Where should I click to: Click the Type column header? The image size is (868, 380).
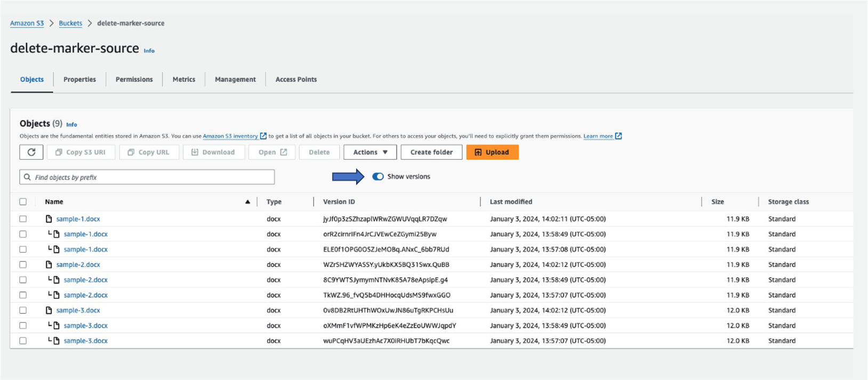(274, 202)
